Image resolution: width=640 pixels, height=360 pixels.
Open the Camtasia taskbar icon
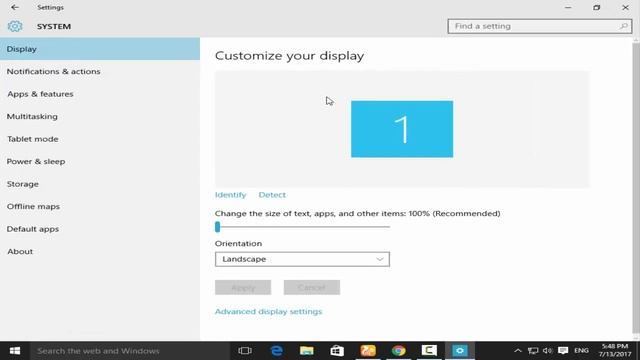[429, 351]
